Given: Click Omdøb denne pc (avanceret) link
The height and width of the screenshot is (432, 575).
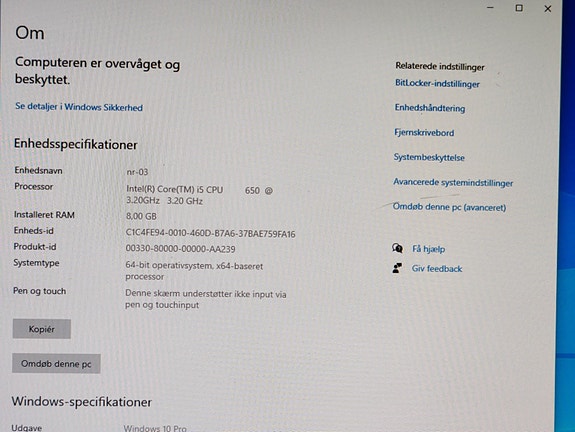Looking at the screenshot, I should coord(449,207).
